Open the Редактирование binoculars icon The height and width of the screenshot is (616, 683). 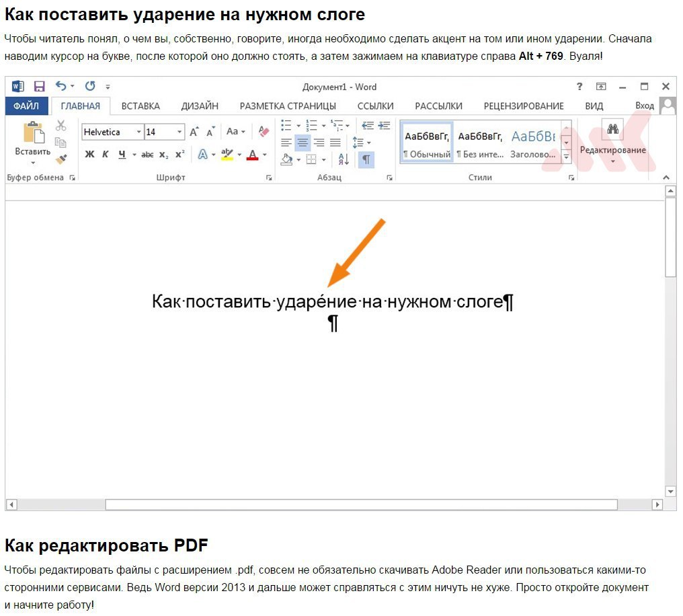click(x=613, y=129)
